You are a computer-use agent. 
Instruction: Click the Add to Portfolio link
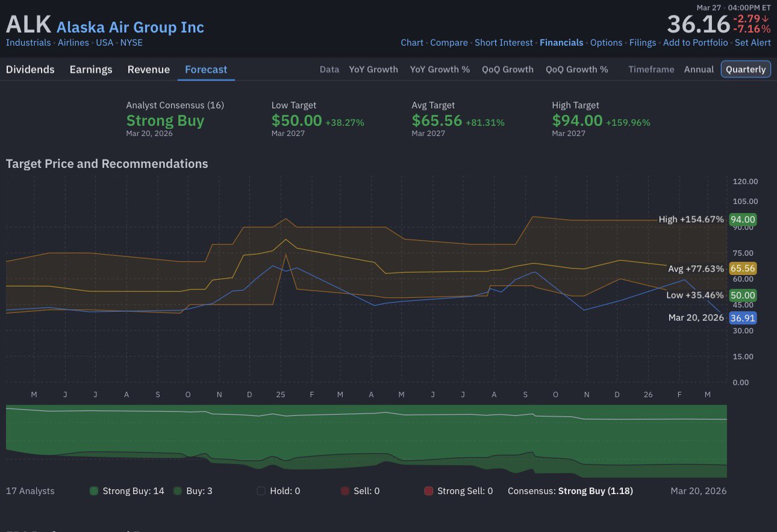[695, 43]
